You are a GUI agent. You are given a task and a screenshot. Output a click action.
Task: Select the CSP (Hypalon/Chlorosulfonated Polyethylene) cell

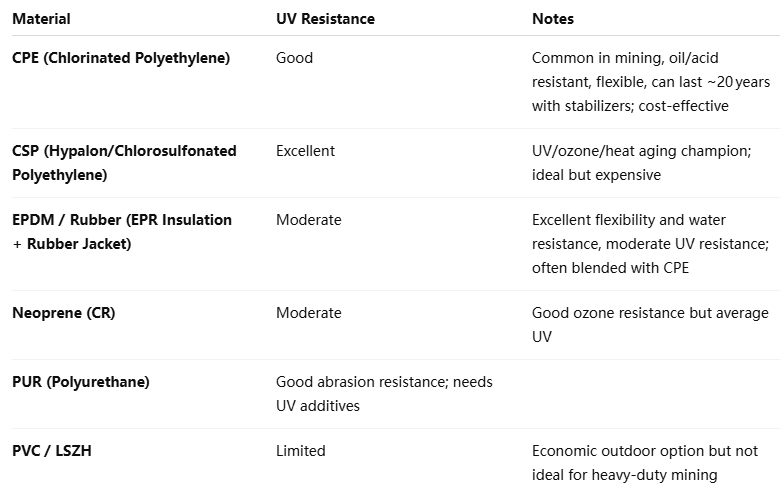[124, 163]
